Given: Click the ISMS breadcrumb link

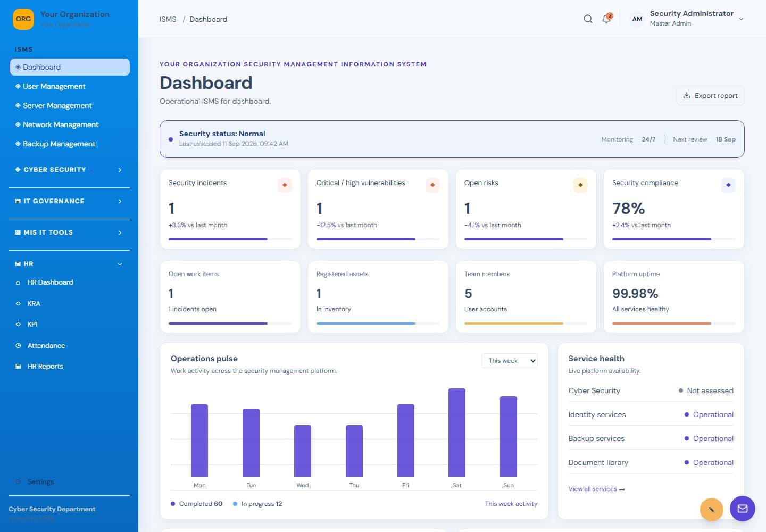Looking at the screenshot, I should [168, 19].
